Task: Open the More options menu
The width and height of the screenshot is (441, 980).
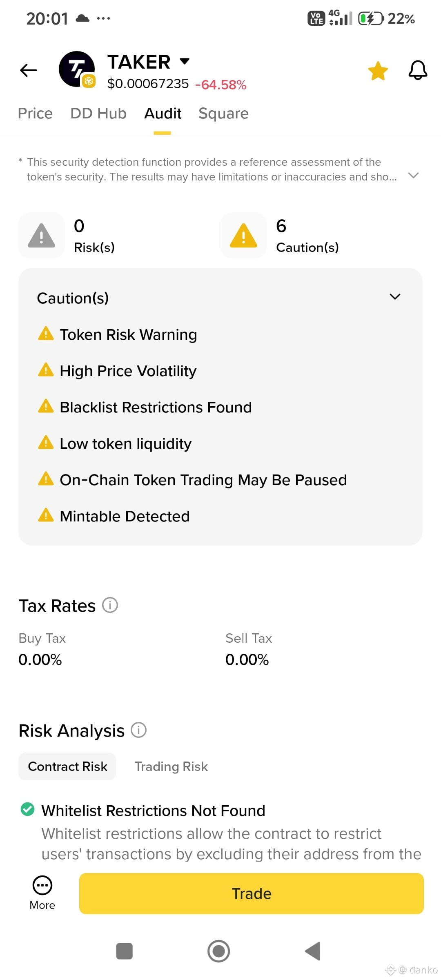Action: 42,893
